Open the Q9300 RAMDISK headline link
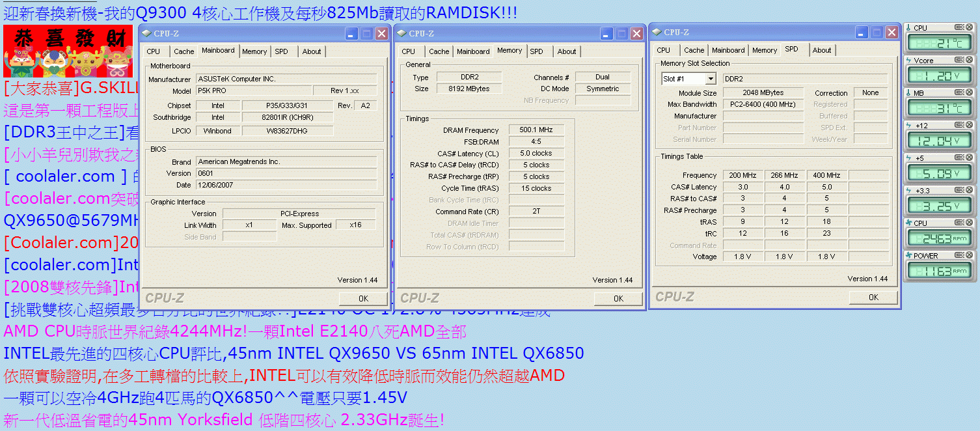This screenshot has height=431, width=980. pyautogui.click(x=260, y=12)
